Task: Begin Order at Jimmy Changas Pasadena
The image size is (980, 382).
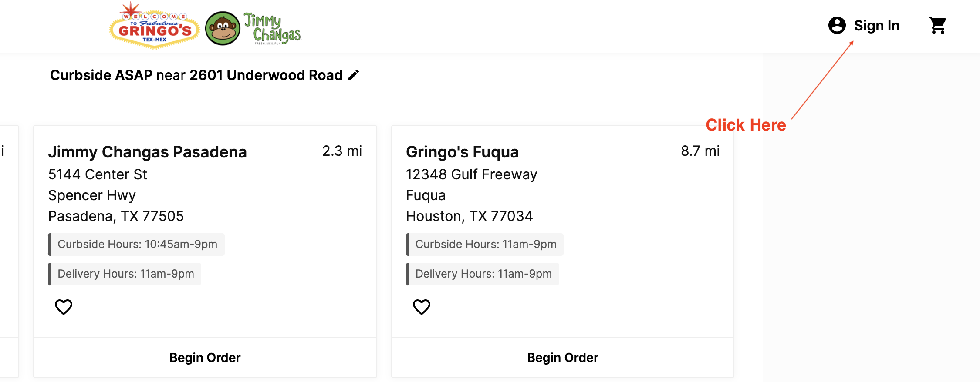Action: [x=205, y=358]
